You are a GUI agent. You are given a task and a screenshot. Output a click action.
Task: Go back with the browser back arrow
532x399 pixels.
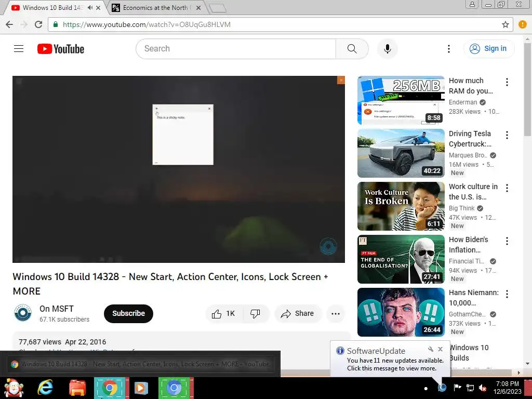tap(9, 24)
